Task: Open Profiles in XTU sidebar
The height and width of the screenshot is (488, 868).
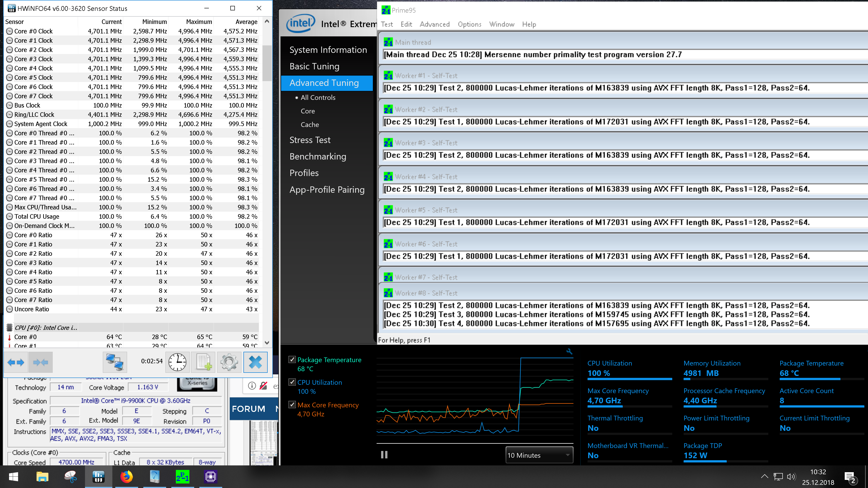Action: (x=304, y=173)
